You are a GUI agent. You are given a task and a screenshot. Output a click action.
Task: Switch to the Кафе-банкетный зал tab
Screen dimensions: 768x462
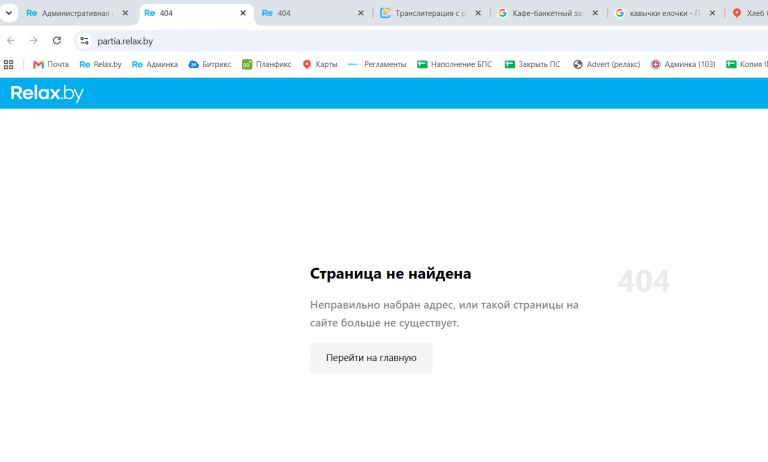coord(541,13)
